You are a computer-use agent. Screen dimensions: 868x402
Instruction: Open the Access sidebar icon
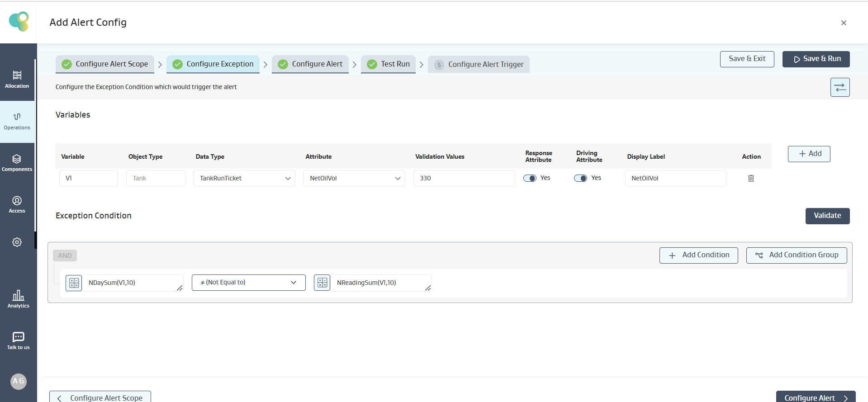point(17,204)
